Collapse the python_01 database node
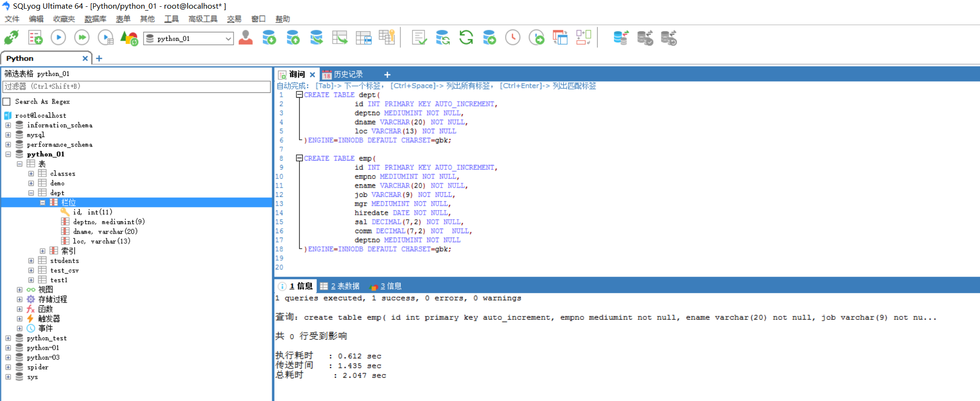The height and width of the screenshot is (401, 980). (8, 154)
